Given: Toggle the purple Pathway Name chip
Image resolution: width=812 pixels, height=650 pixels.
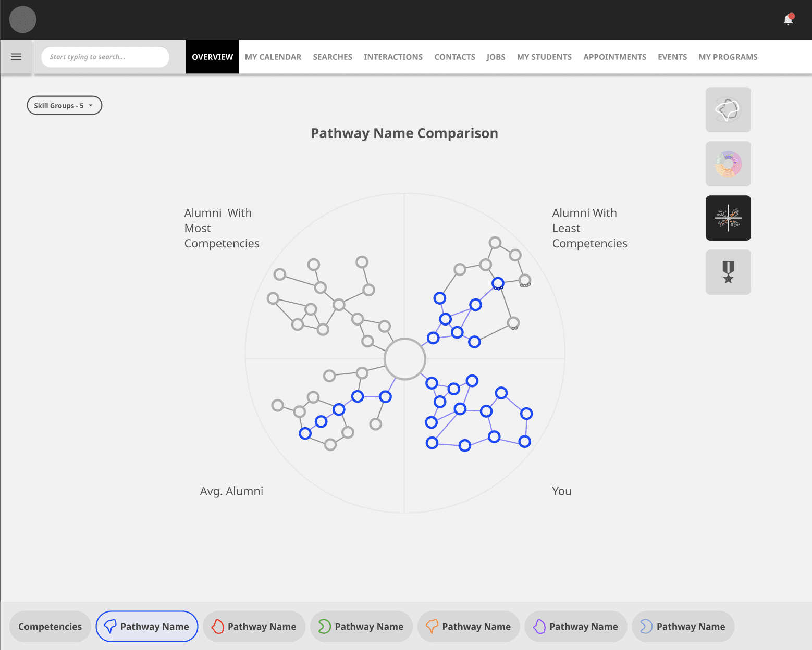Looking at the screenshot, I should point(576,627).
